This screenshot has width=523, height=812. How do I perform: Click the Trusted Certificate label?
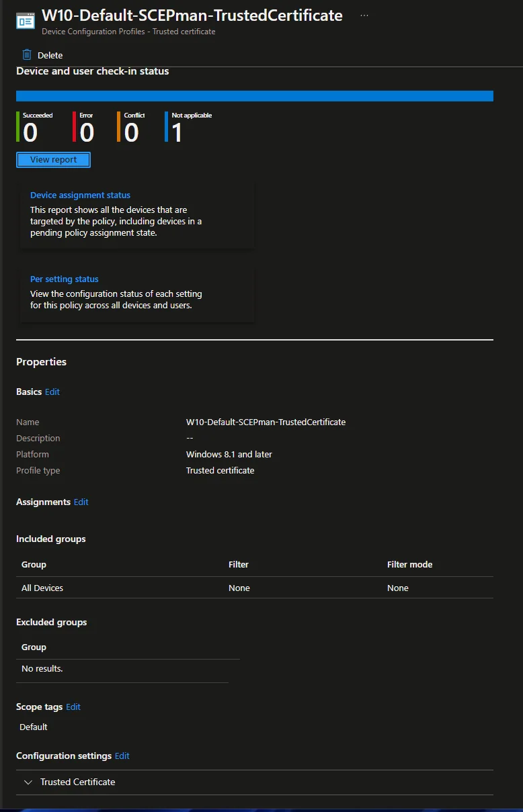[x=77, y=782]
